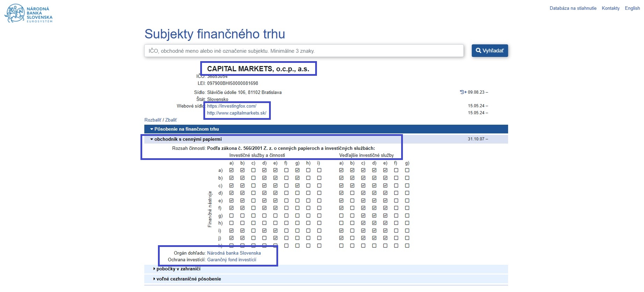Select the address Slávičie údolie 106, 81102 Bratislava
The height and width of the screenshot is (292, 644).
(244, 93)
